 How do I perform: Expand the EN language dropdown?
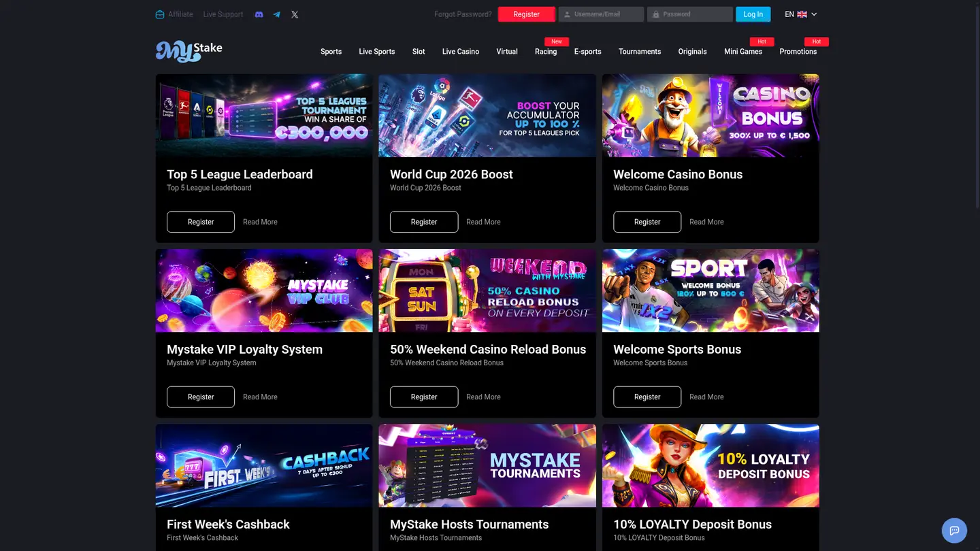(801, 14)
